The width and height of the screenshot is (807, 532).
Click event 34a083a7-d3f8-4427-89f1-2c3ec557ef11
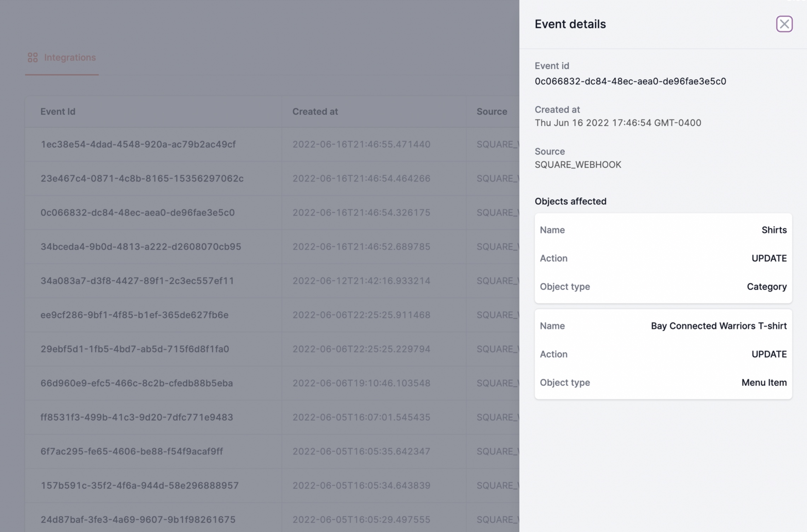point(137,281)
